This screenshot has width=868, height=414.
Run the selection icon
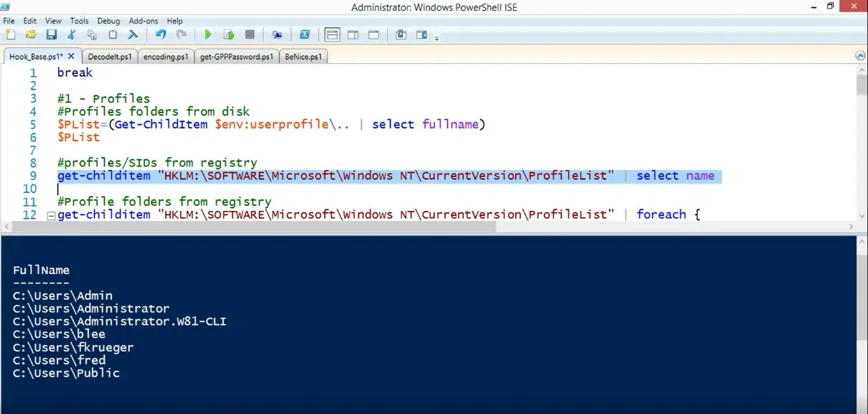click(228, 34)
